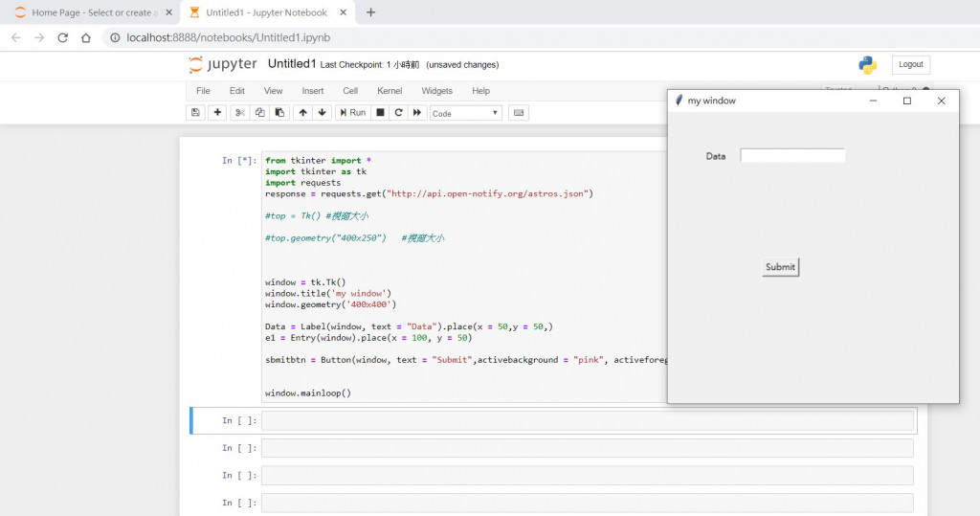980x516 pixels.
Task: Minimize the my window Tk window
Action: (873, 101)
